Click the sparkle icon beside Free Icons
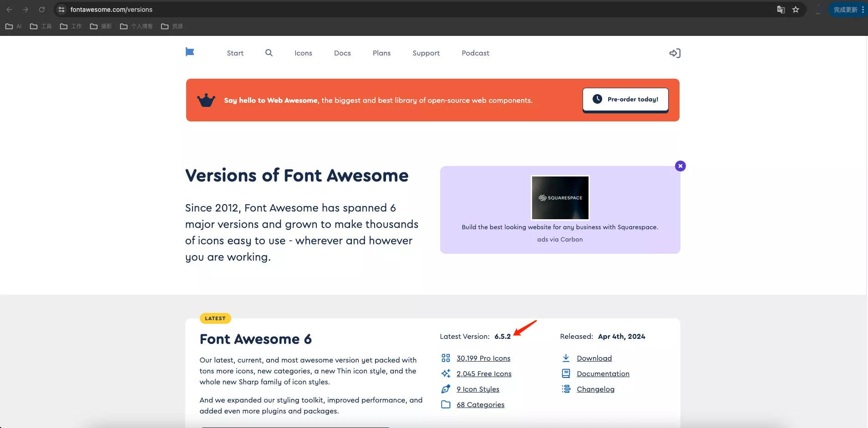This screenshot has width=868, height=428. coord(446,373)
